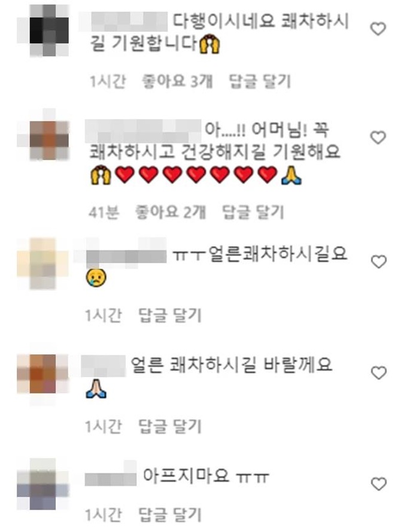Like the '다행이시네요' comment with heart icon
Viewport: 407px width, 532px height.
378,29
